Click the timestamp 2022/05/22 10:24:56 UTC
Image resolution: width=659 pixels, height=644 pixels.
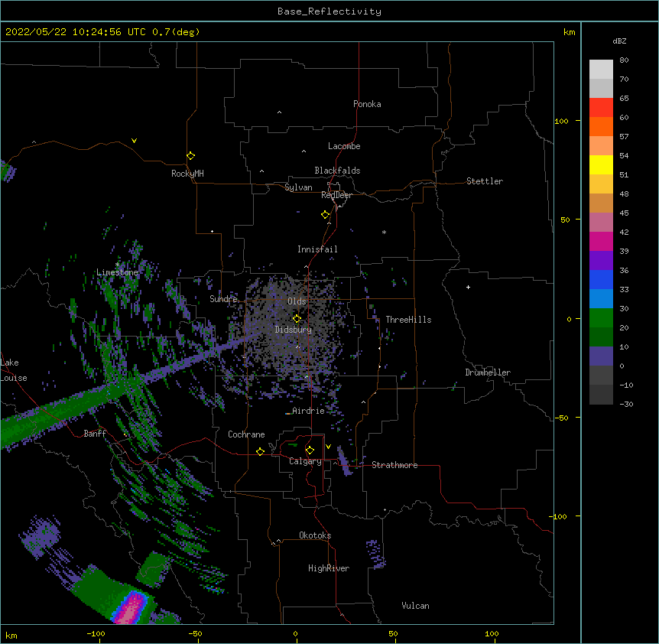(75, 32)
